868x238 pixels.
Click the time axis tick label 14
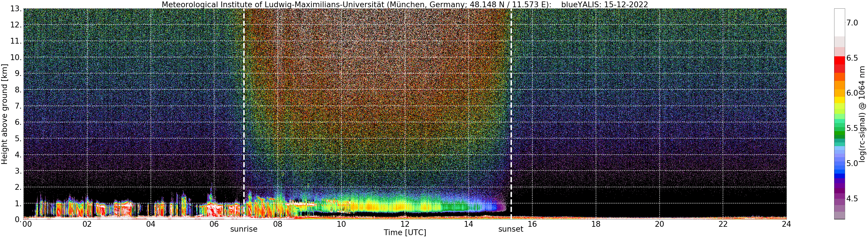(x=468, y=224)
